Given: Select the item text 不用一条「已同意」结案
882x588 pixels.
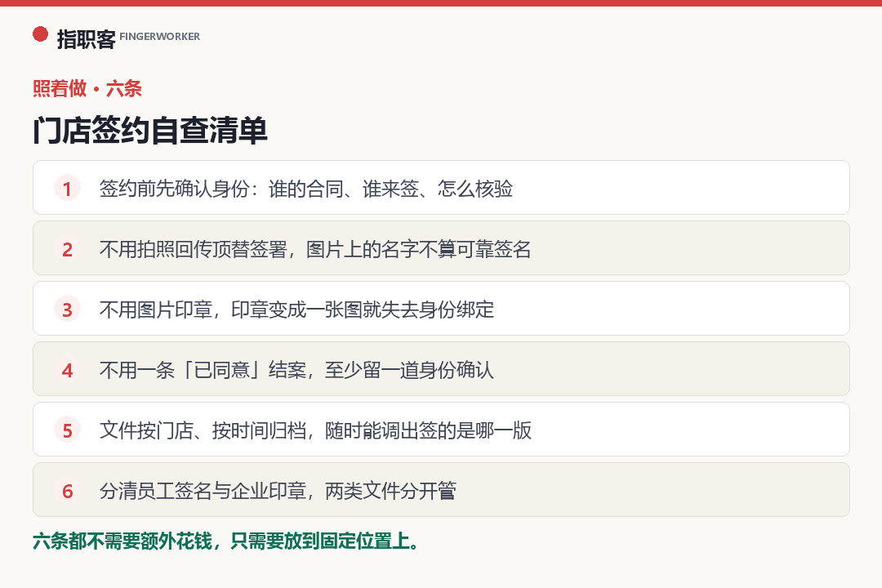Looking at the screenshot, I should 203,370.
